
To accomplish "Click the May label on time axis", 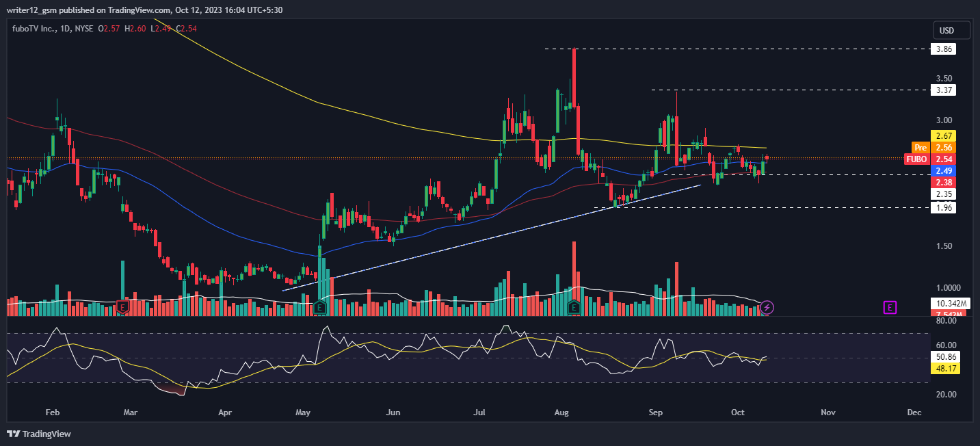I will 303,412.
